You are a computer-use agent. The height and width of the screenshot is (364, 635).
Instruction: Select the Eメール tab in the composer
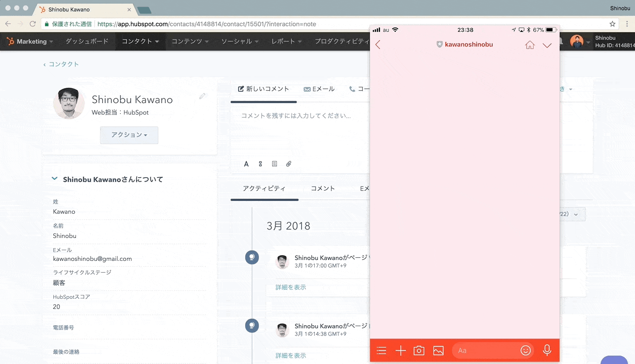pos(319,89)
